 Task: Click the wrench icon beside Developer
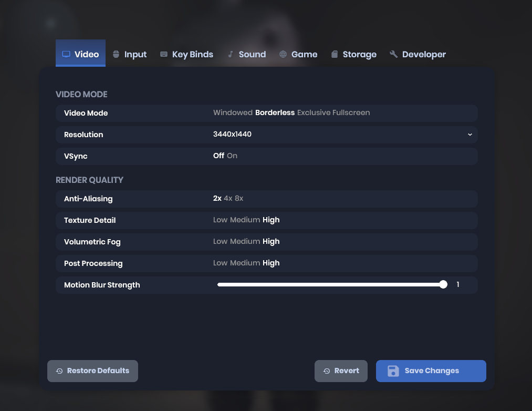point(393,54)
